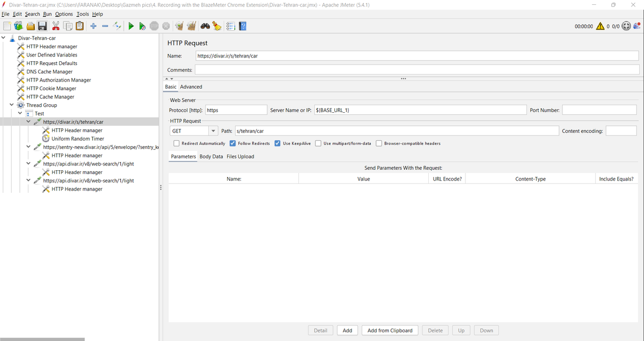This screenshot has height=341, width=644.
Task: Copy element using the toolbar copy icon
Action: [68, 26]
